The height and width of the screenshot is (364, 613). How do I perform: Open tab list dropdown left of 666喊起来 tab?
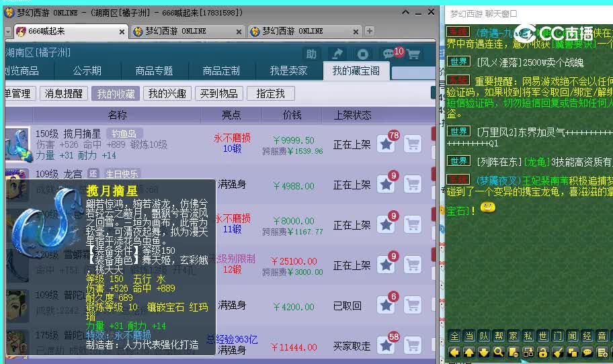(x=8, y=32)
